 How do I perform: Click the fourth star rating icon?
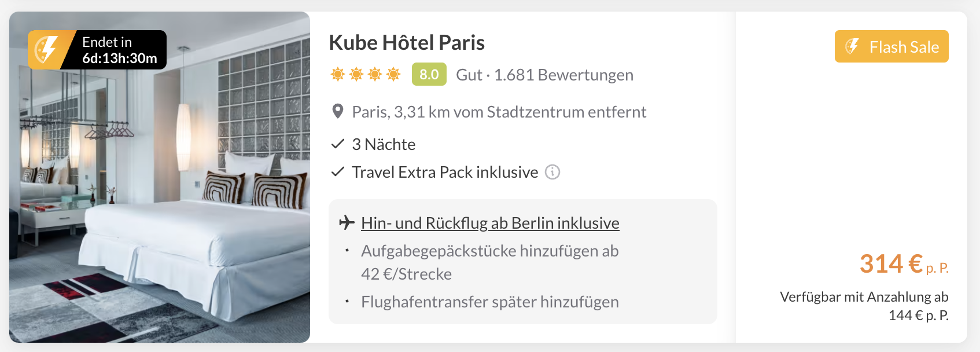pos(393,74)
